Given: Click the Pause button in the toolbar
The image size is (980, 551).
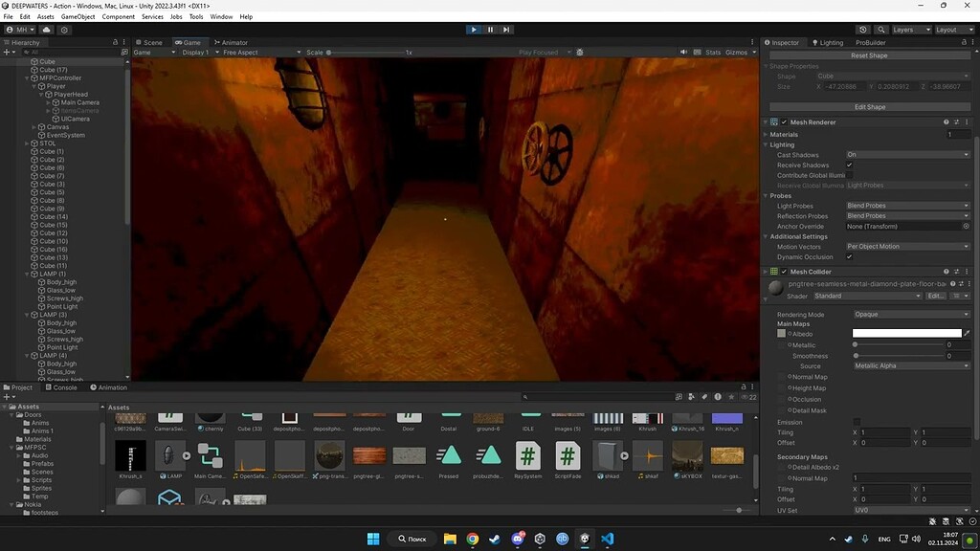Looking at the screenshot, I should pos(489,30).
